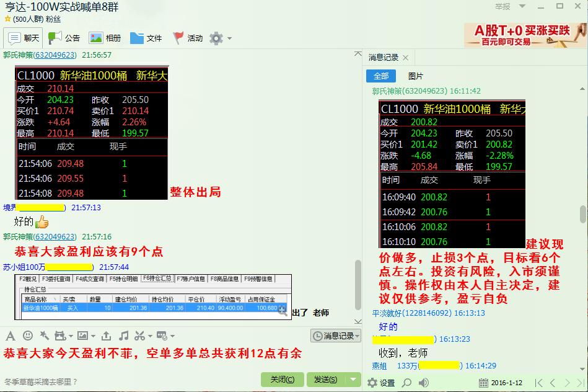Jump to first page of records
Viewport: 588px width, 392px height.
(x=539, y=383)
